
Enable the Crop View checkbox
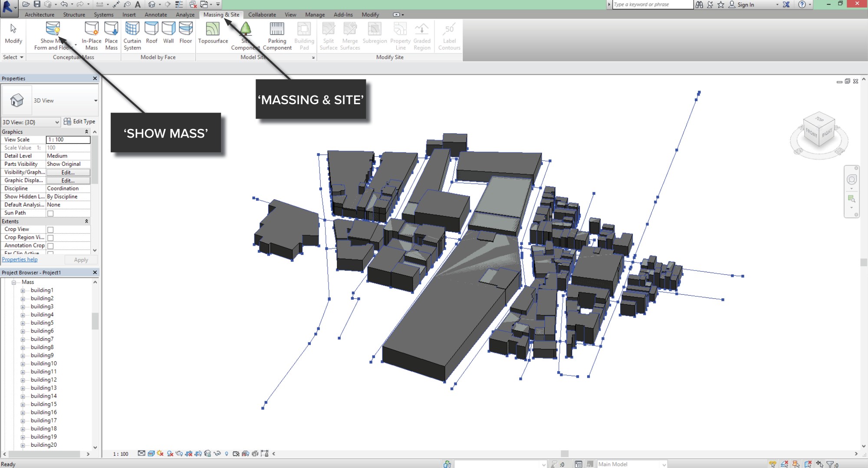point(51,229)
